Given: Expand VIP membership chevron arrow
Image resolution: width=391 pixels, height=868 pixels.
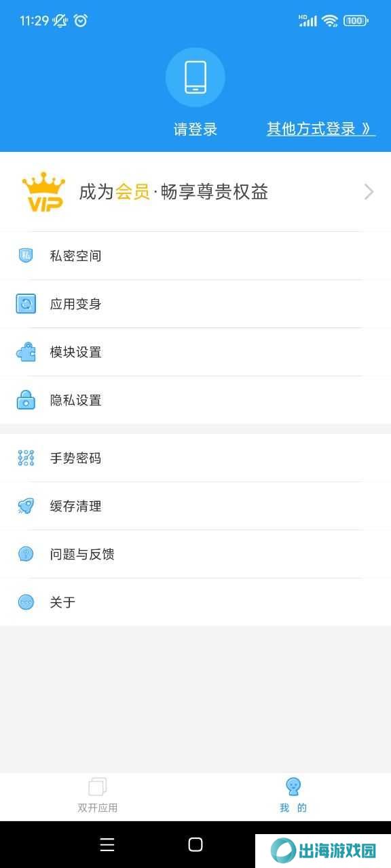Looking at the screenshot, I should (x=369, y=192).
